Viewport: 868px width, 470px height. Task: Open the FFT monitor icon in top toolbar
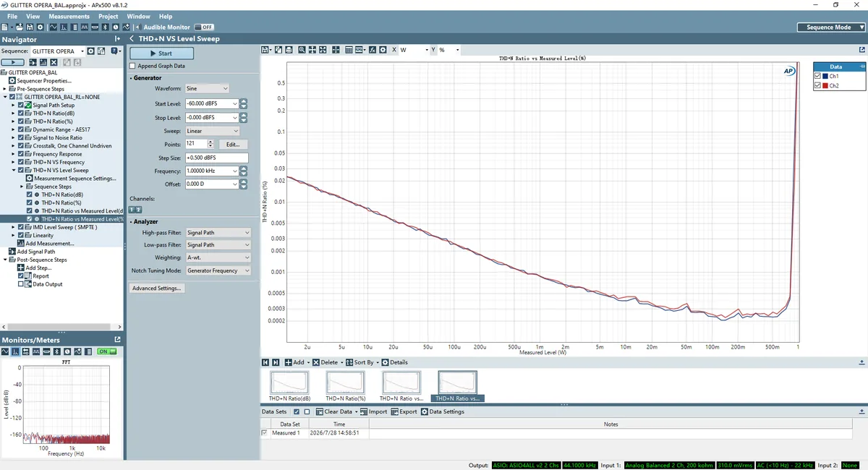[x=64, y=27]
